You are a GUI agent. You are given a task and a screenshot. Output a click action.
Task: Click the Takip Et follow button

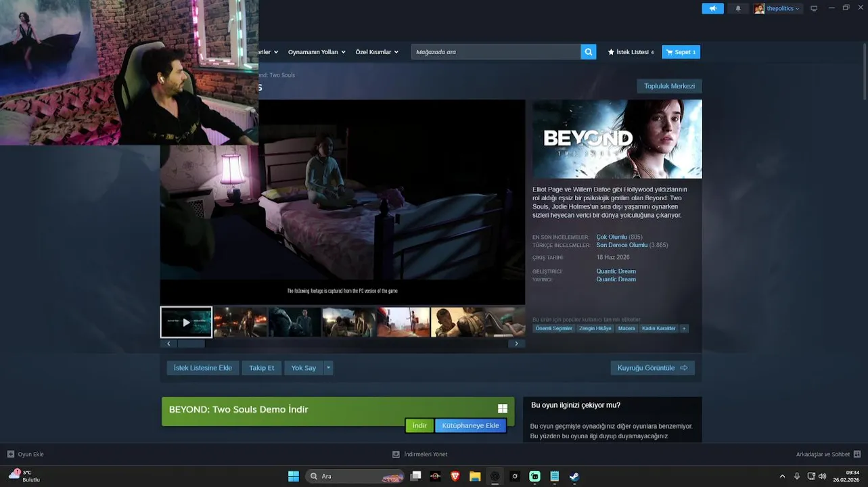pos(262,368)
